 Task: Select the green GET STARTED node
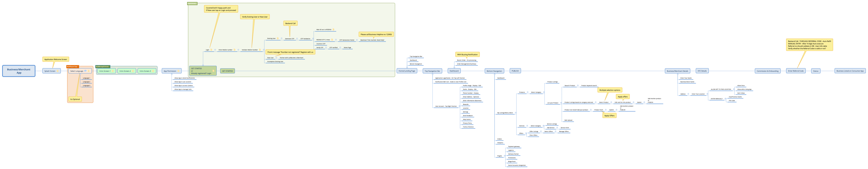pos(227,71)
